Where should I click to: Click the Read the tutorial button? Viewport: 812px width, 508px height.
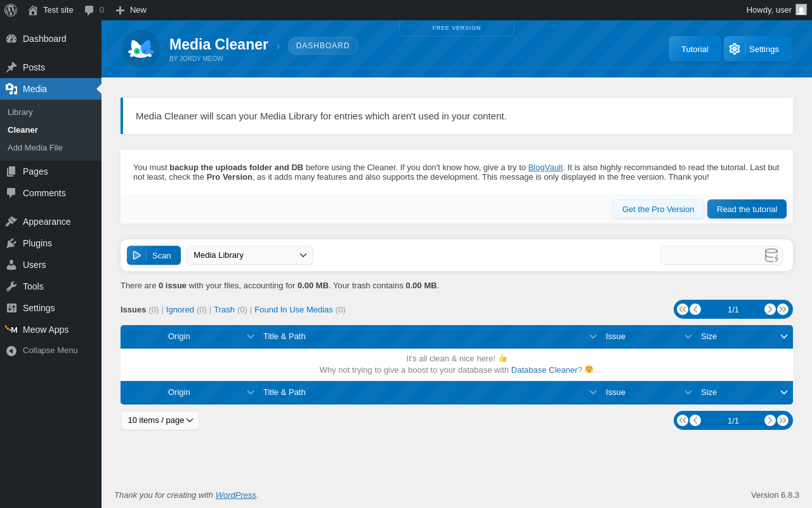[x=747, y=209]
